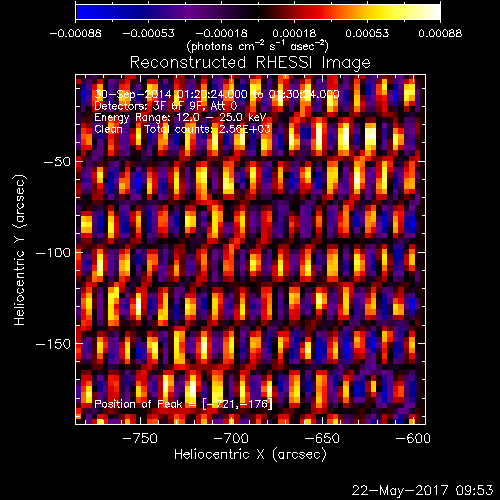
Task: Click the X-axis tick label -750
Action: click(x=140, y=438)
